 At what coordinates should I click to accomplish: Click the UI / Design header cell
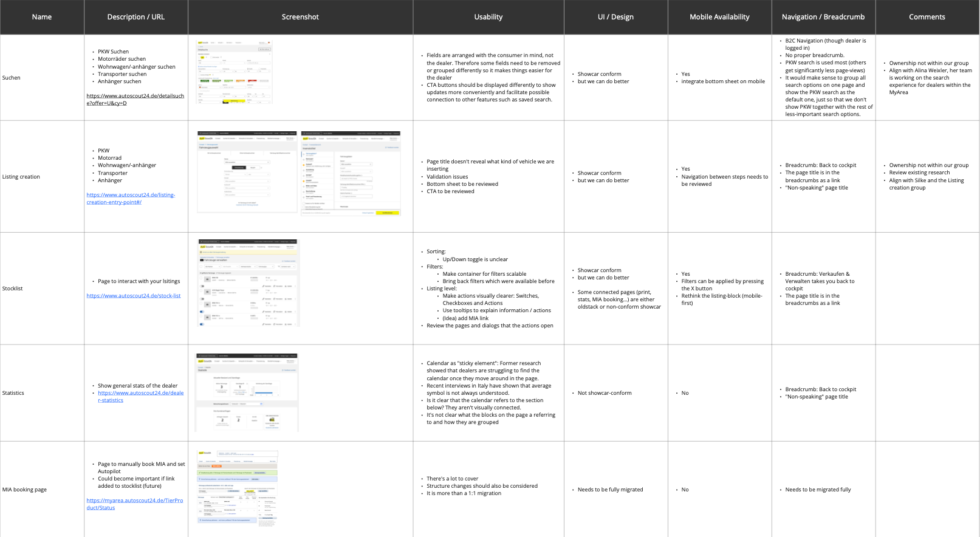615,17
